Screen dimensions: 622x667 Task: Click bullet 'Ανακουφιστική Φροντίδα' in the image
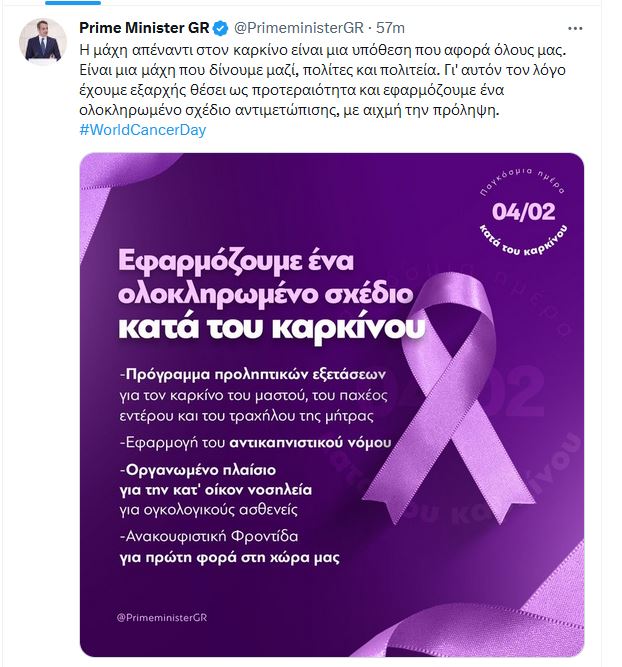click(x=209, y=536)
